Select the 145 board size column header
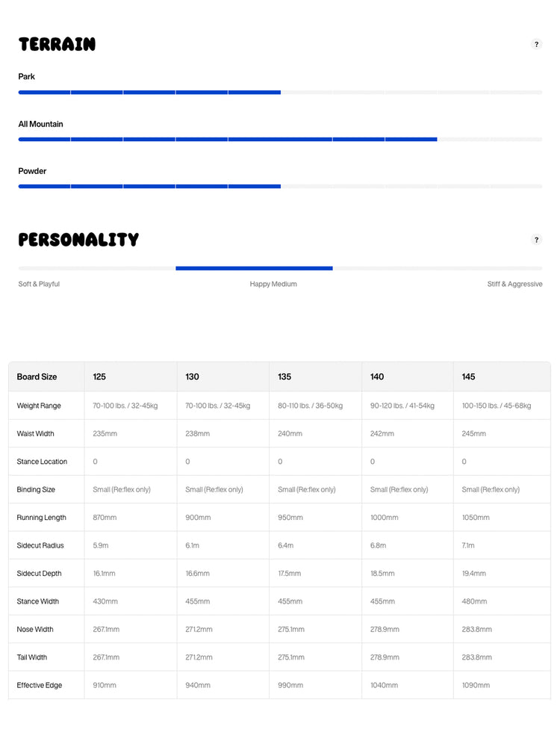This screenshot has width=560, height=747. tap(468, 376)
